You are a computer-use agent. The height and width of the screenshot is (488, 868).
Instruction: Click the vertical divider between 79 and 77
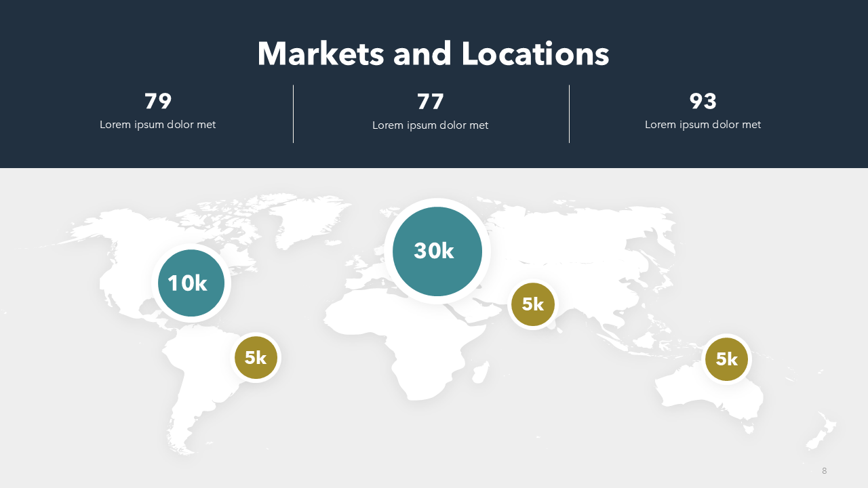293,114
